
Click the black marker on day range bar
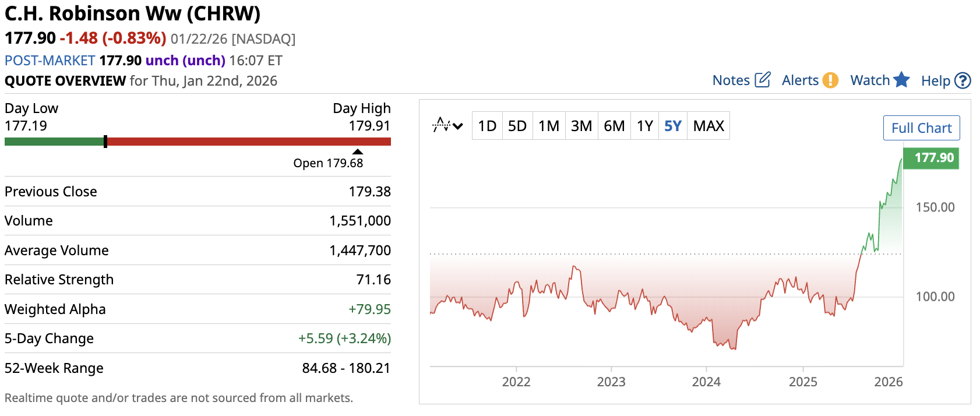(105, 142)
